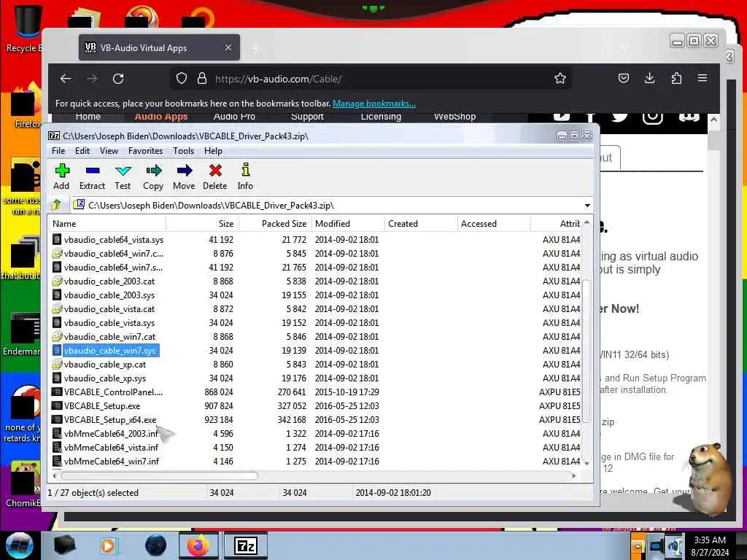Go up one folder level in 7-Zip
The height and width of the screenshot is (560, 747).
(57, 205)
